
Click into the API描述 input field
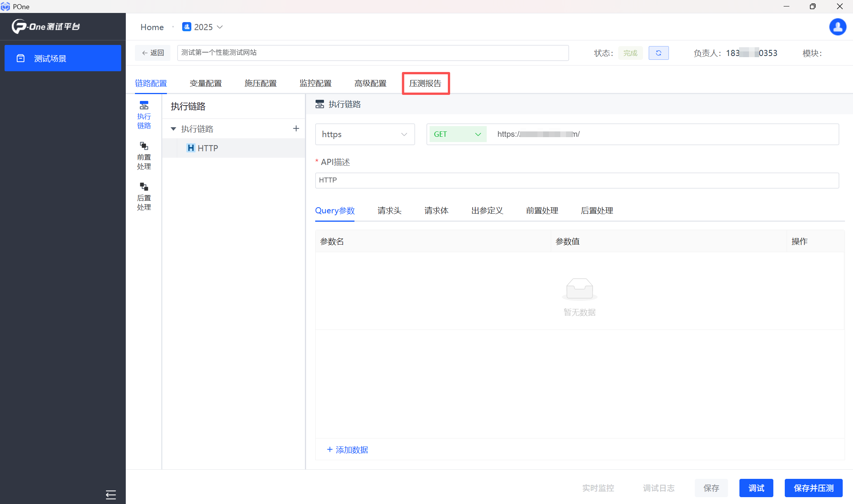click(x=577, y=180)
